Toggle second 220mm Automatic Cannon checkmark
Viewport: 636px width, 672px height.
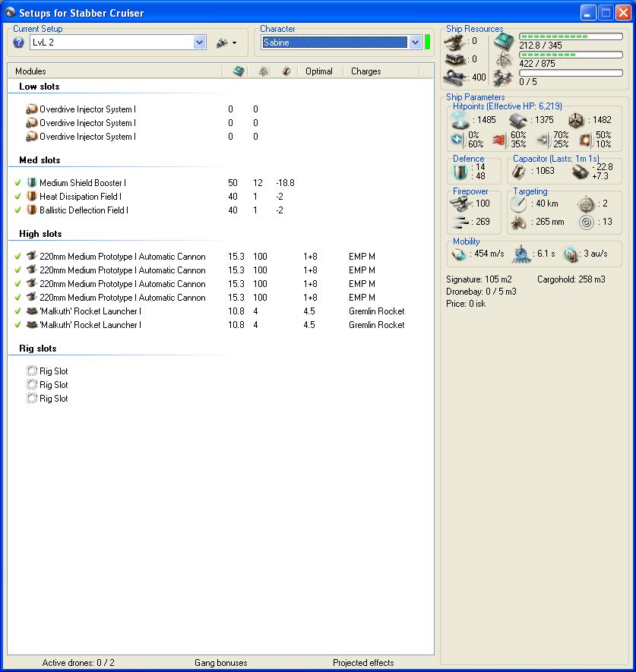[17, 270]
